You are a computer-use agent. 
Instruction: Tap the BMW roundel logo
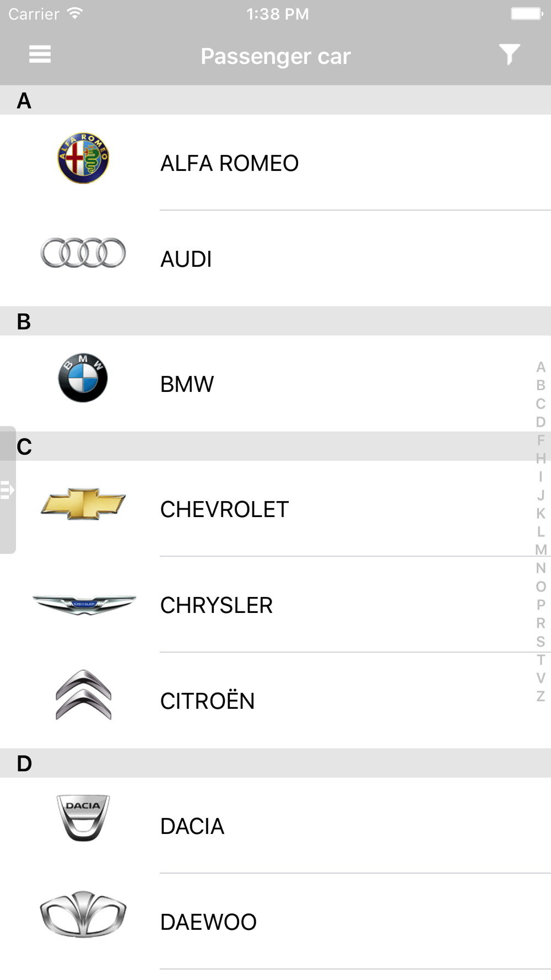pyautogui.click(x=83, y=378)
